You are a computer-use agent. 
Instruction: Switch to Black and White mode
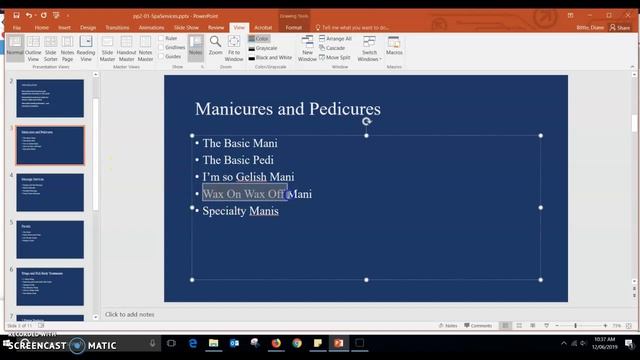coord(270,58)
